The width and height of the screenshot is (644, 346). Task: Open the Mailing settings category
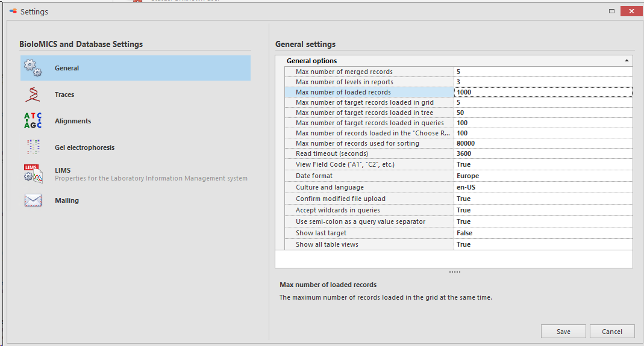[136, 200]
